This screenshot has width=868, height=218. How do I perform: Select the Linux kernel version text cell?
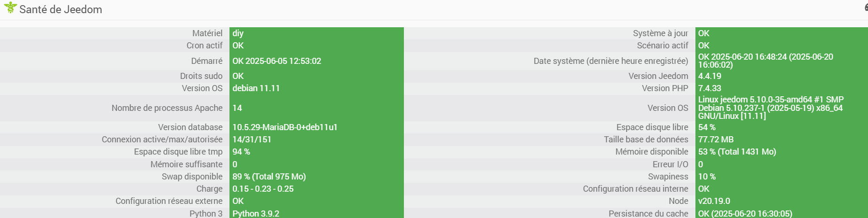tap(771, 108)
